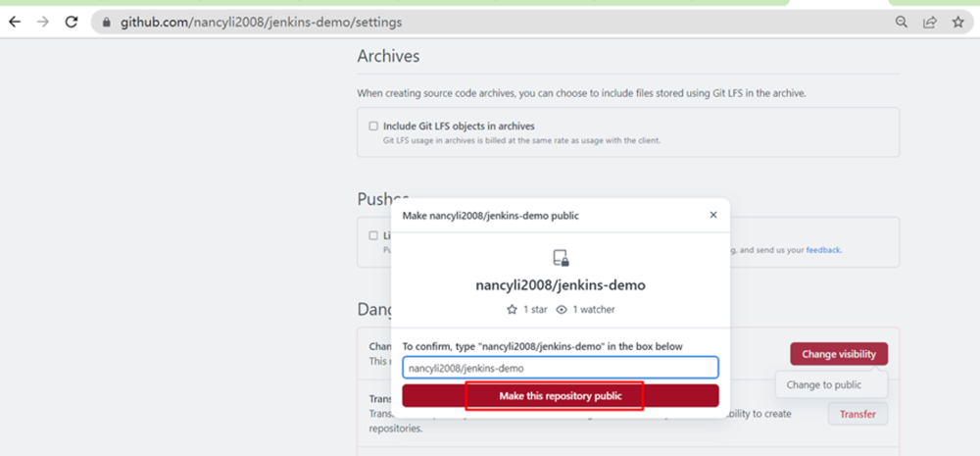Click the confirmation text input field
980x456 pixels.
tap(561, 368)
